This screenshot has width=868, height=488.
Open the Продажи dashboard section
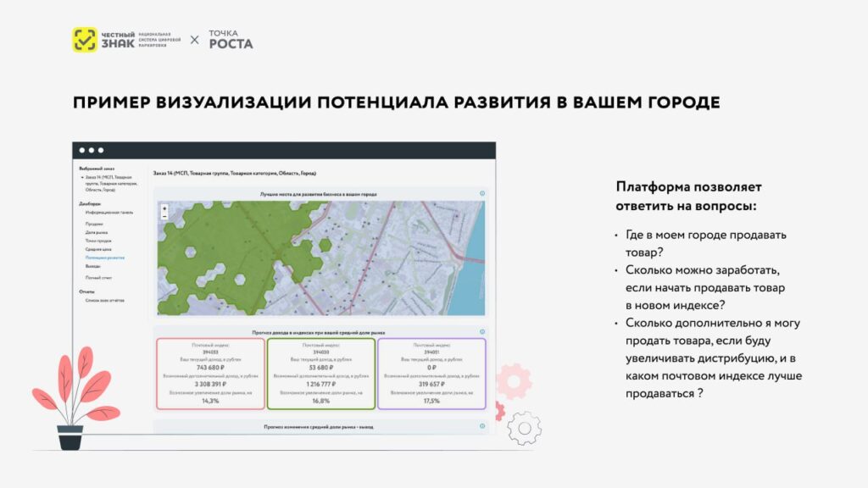tap(94, 224)
